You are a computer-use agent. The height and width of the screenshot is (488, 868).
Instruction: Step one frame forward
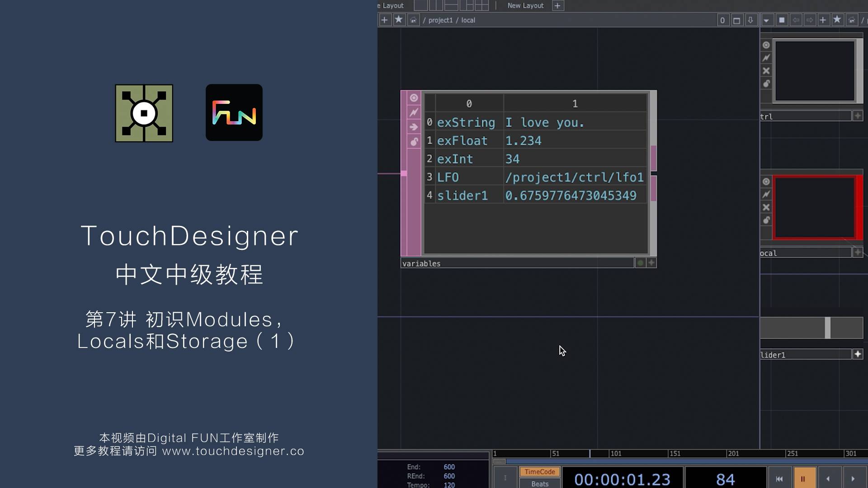tap(853, 479)
